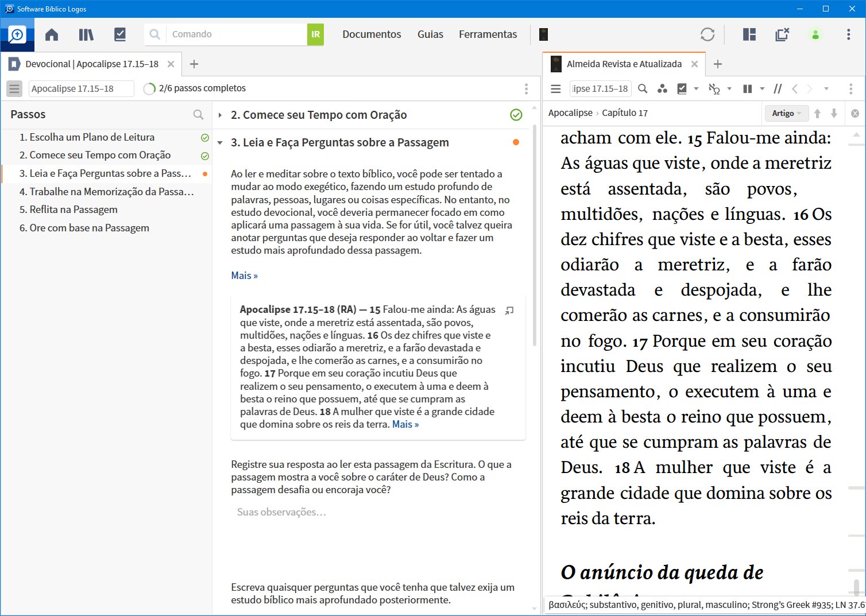This screenshot has height=616, width=866.
Task: Open the main application kebab menu
Action: point(848,34)
